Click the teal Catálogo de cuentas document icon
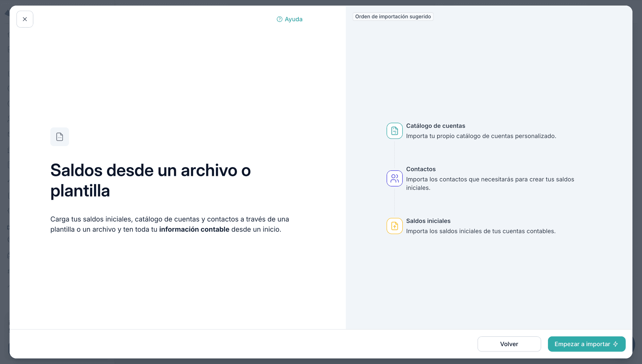Image resolution: width=642 pixels, height=364 pixels. coord(394,131)
